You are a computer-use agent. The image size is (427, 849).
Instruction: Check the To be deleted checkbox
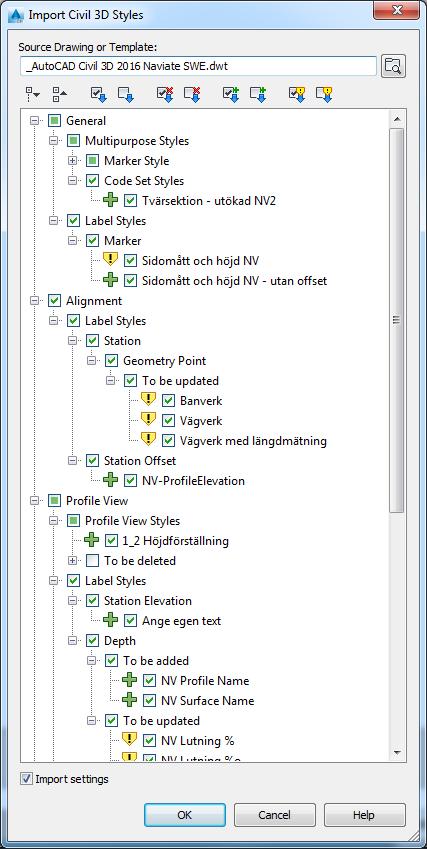coord(92,561)
